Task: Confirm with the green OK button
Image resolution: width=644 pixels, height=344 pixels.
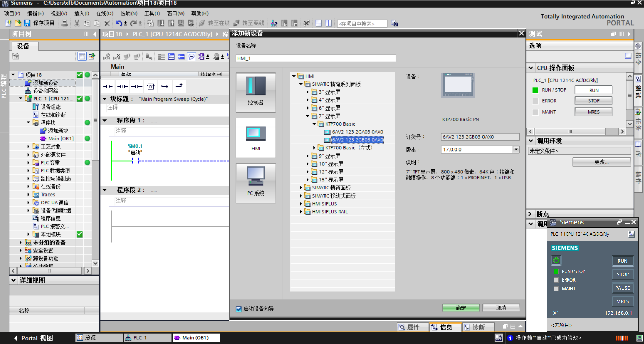Action: (460, 308)
